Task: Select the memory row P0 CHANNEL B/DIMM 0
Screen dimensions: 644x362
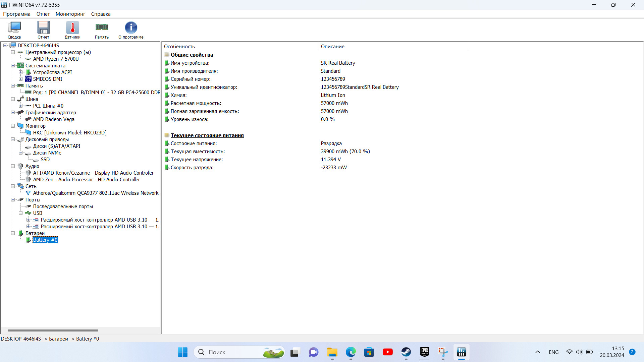Action: 96,93
